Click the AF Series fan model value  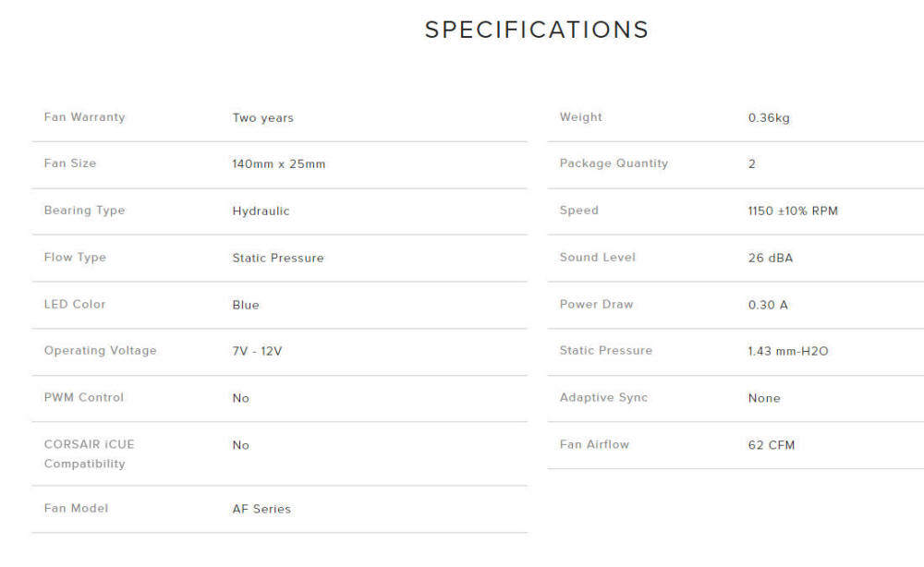click(x=261, y=509)
